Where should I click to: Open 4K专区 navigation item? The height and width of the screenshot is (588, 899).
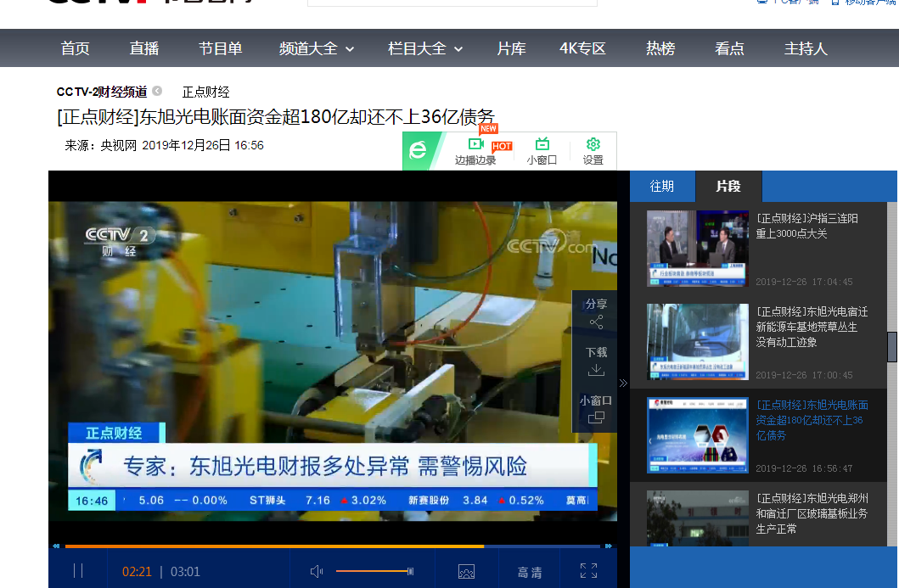click(582, 48)
